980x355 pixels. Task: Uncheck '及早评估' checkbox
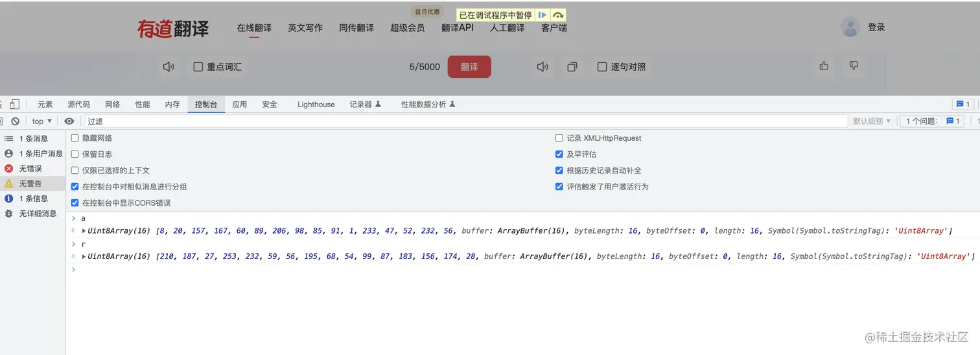click(x=559, y=154)
